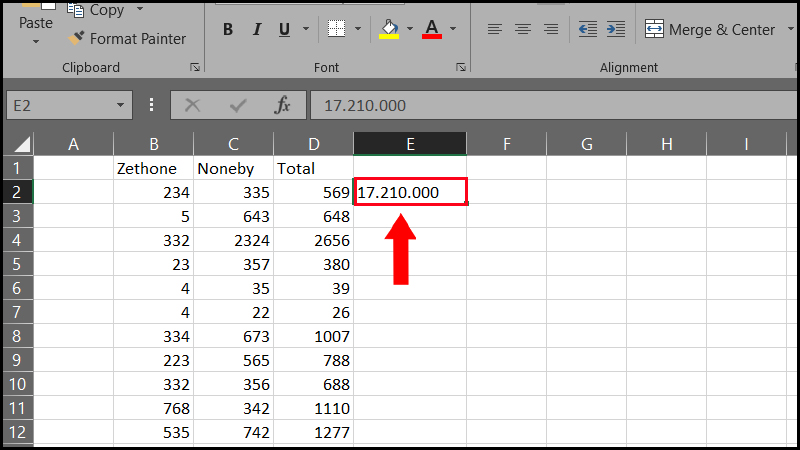The image size is (800, 450).
Task: Confirm entry with checkmark icon
Action: 238,105
